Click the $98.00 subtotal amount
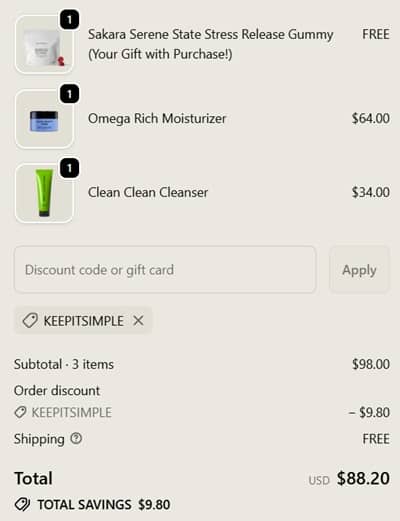This screenshot has height=521, width=400. coord(371,364)
